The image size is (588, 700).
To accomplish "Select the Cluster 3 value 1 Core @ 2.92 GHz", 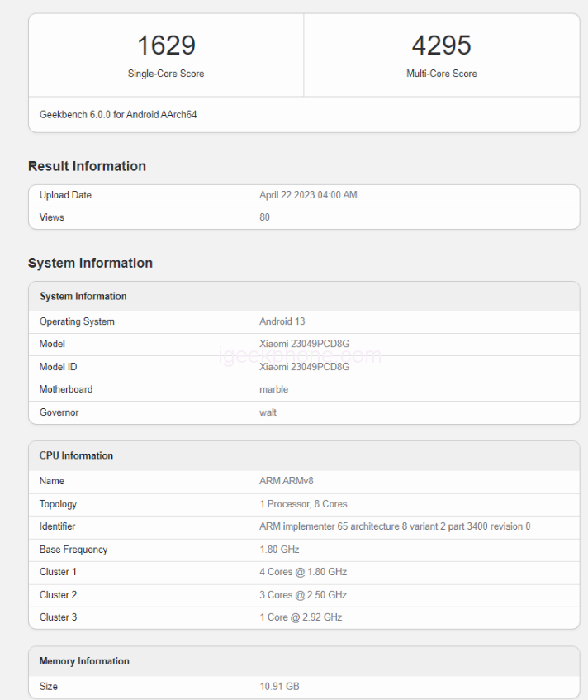I will point(301,617).
